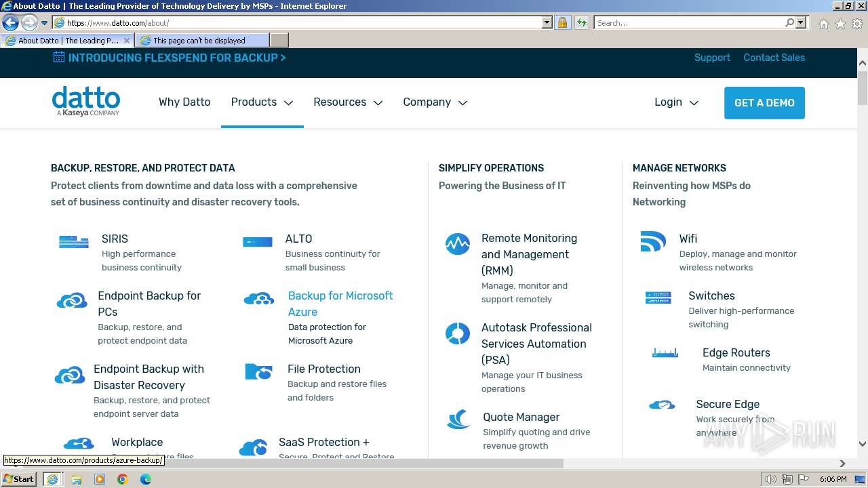Click the Quote Manager icon
Screen dimensions: 868x488
tap(459, 420)
